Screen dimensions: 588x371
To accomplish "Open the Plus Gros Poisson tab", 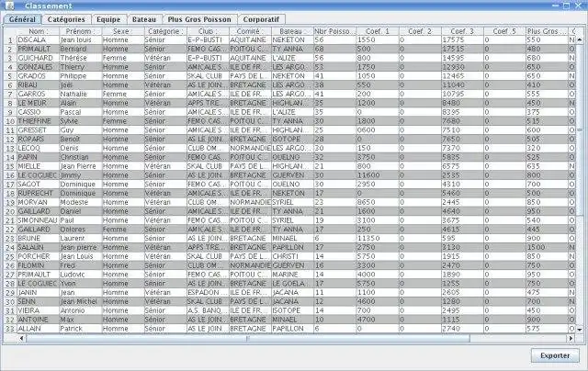I will click(x=199, y=19).
